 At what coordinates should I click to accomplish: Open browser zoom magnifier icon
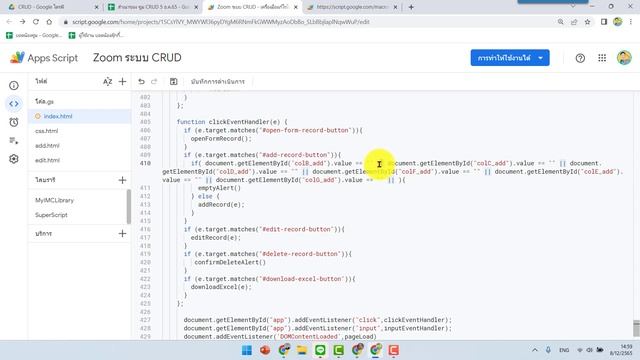pyautogui.click(x=560, y=22)
